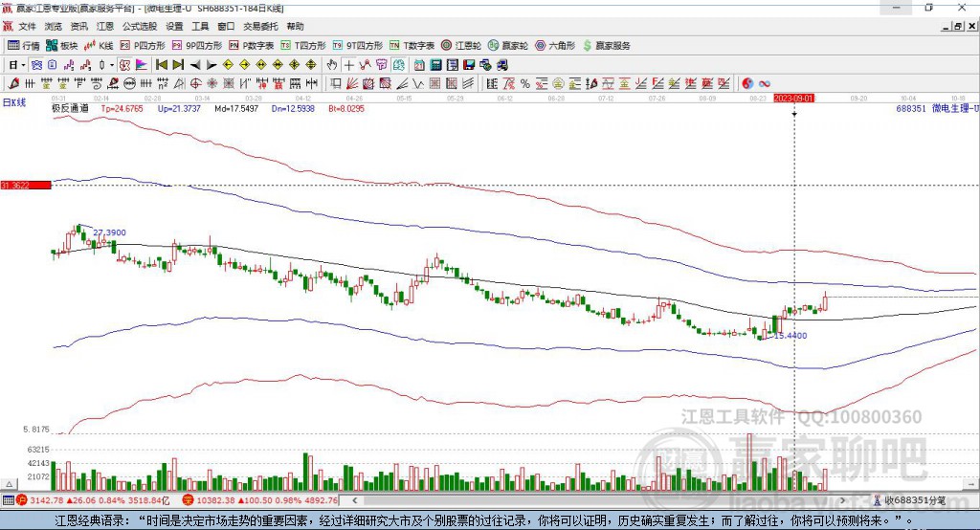
Task: Click the first yellow diamond arrow icon
Action: click(x=228, y=65)
